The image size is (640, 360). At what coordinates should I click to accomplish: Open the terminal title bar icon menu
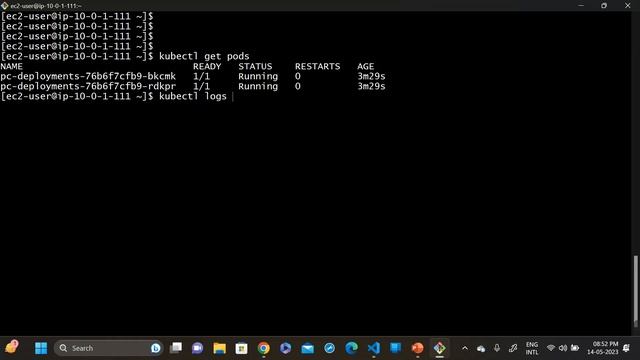[4, 6]
